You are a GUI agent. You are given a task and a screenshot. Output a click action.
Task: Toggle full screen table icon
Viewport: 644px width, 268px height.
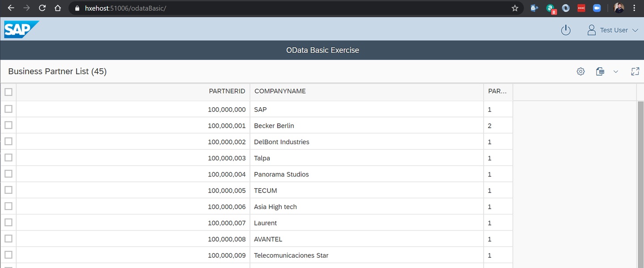click(x=635, y=71)
